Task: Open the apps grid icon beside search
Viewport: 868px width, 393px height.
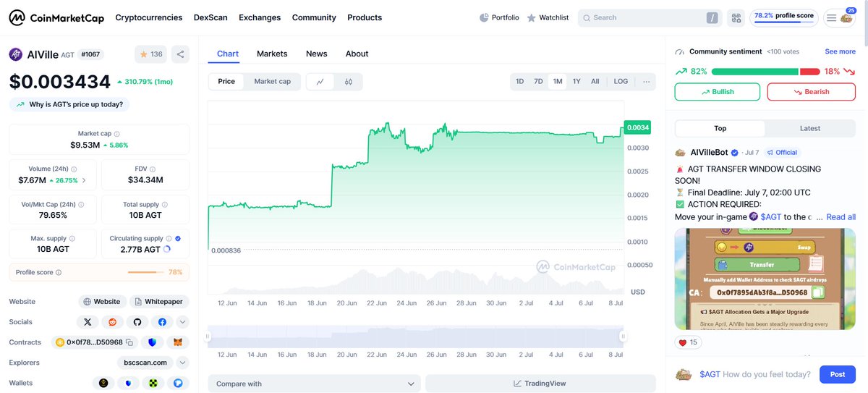Action: pyautogui.click(x=736, y=17)
